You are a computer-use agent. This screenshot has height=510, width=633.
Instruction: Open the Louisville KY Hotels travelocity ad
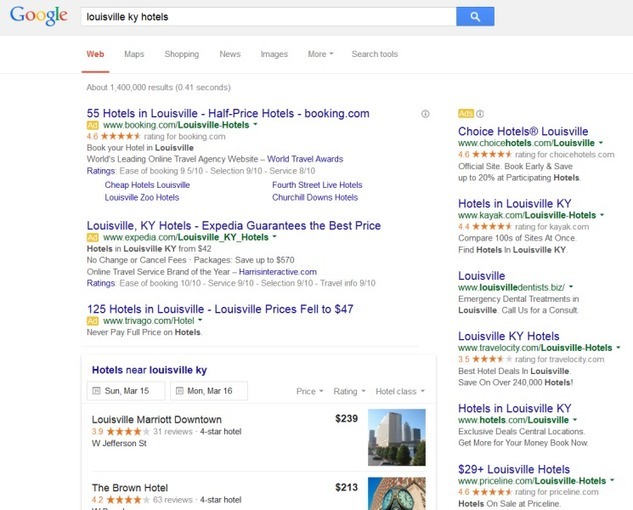(x=509, y=336)
